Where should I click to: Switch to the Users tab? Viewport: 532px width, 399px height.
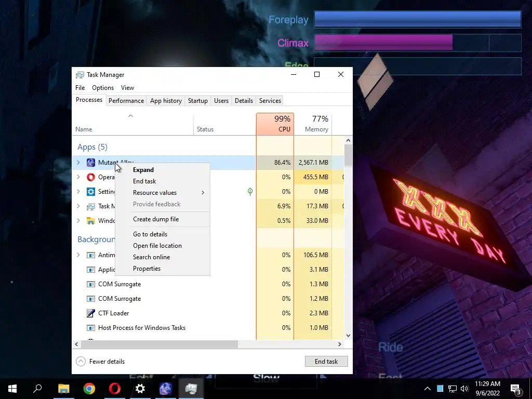tap(221, 101)
